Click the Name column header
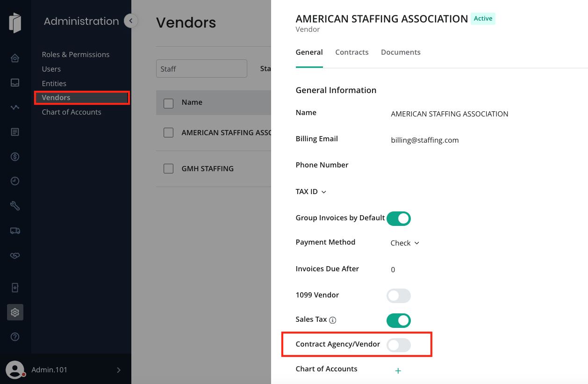This screenshot has width=588, height=384. click(192, 102)
